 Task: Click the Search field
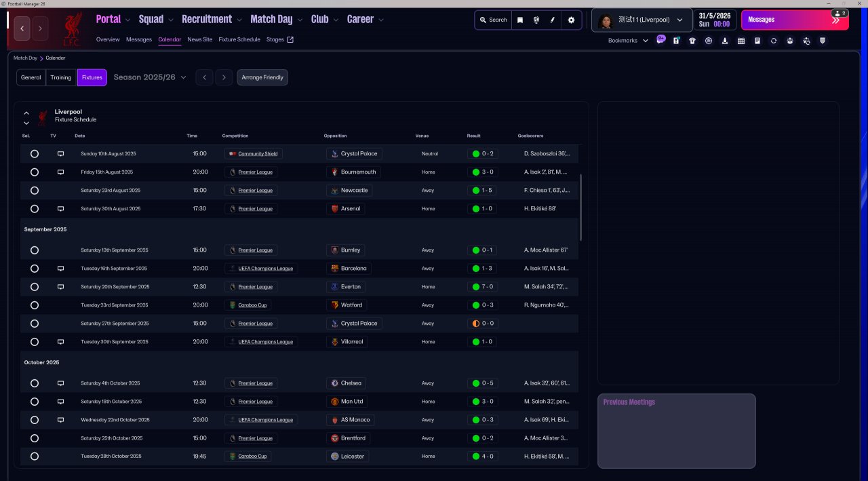click(x=493, y=20)
